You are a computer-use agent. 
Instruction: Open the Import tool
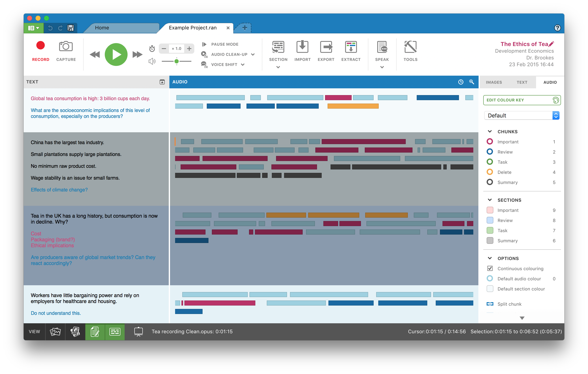302,47
